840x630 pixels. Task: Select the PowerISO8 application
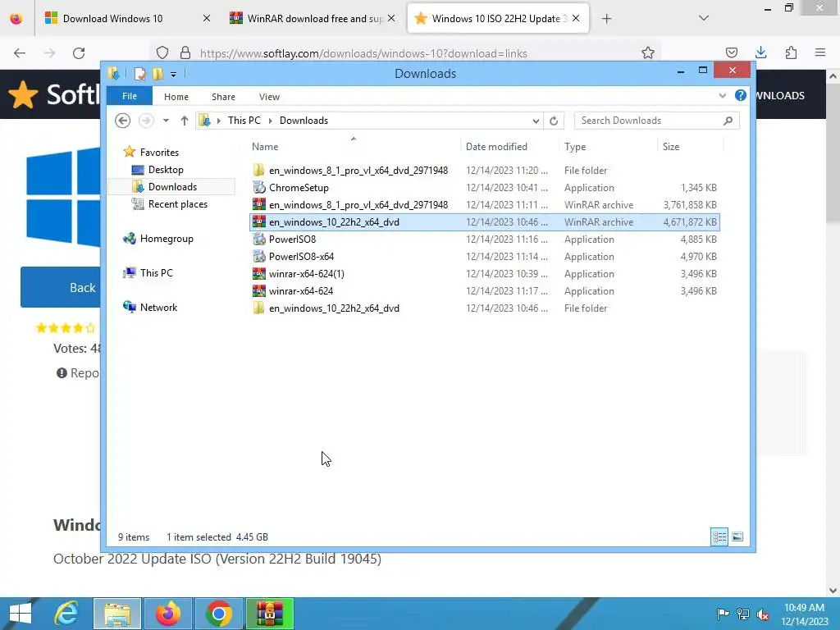485,240
